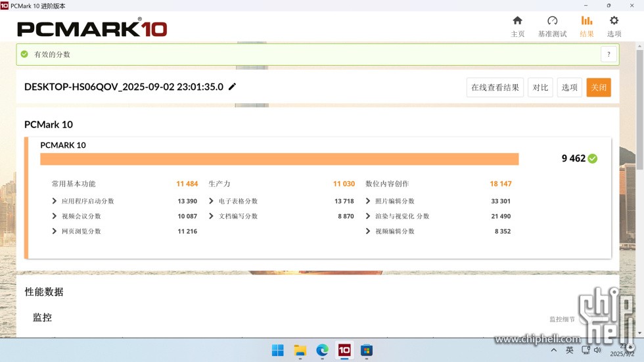Image resolution: width=644 pixels, height=362 pixels.
Task: Expand 视频会议分数 row
Action: tap(55, 216)
